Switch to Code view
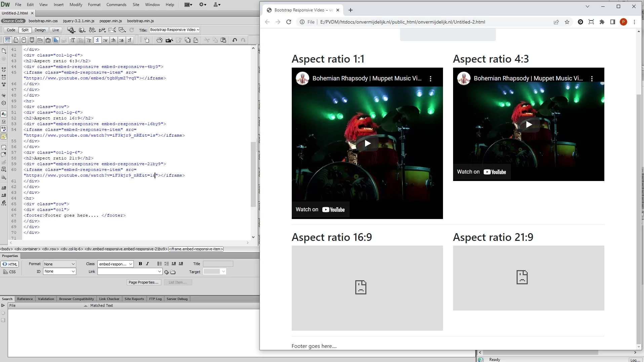 point(11,30)
